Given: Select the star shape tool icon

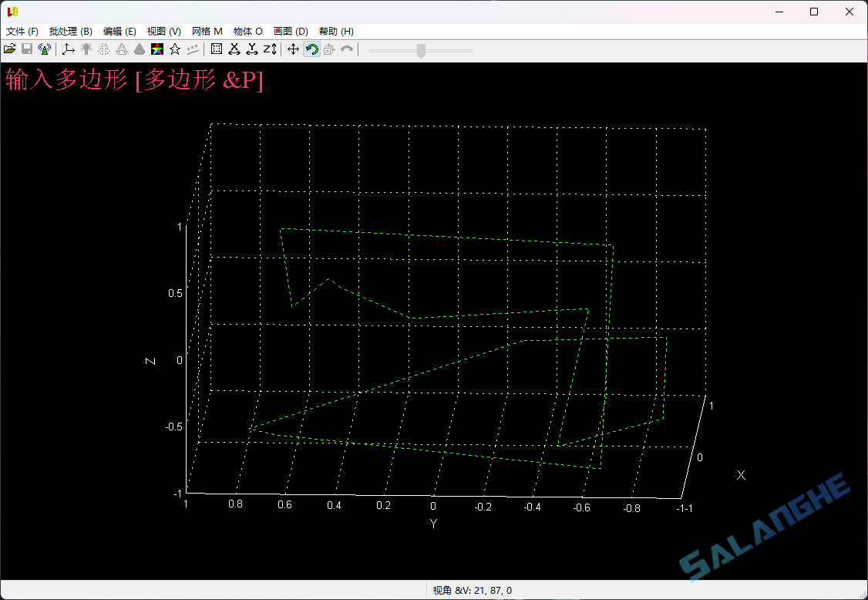Looking at the screenshot, I should point(174,49).
